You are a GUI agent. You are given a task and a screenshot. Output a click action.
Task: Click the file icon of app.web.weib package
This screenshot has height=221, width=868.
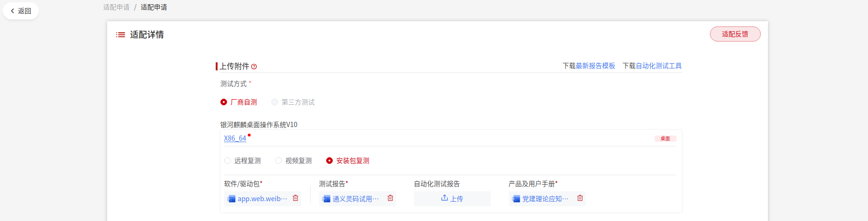tap(231, 199)
